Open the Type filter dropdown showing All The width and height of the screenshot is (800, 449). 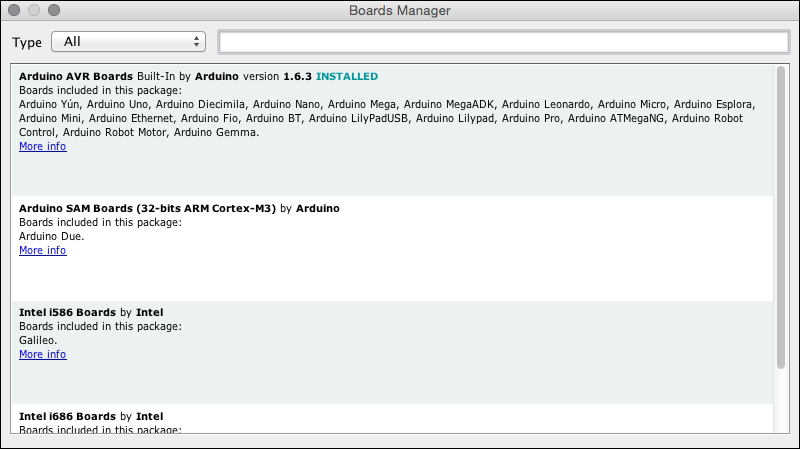129,42
